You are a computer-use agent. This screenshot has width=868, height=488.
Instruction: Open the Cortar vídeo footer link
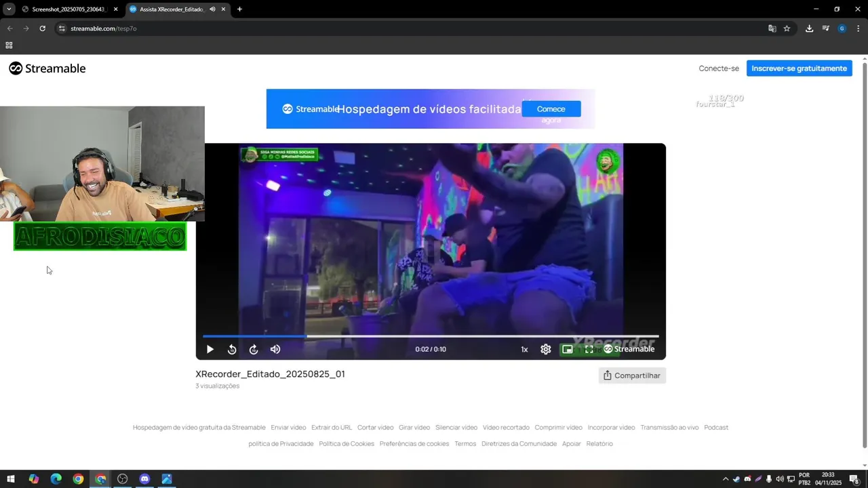(x=376, y=428)
